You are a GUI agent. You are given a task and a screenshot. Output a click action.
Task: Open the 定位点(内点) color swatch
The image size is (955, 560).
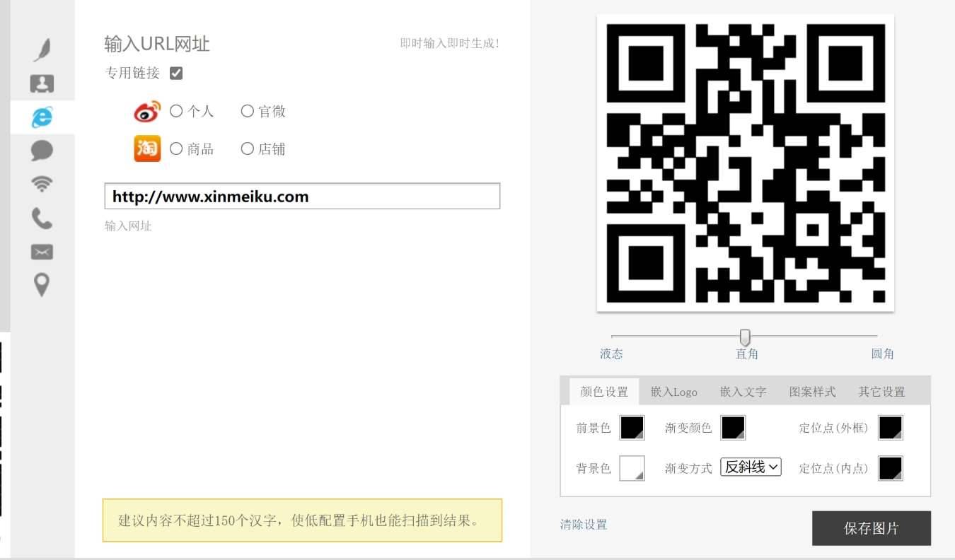[891, 468]
